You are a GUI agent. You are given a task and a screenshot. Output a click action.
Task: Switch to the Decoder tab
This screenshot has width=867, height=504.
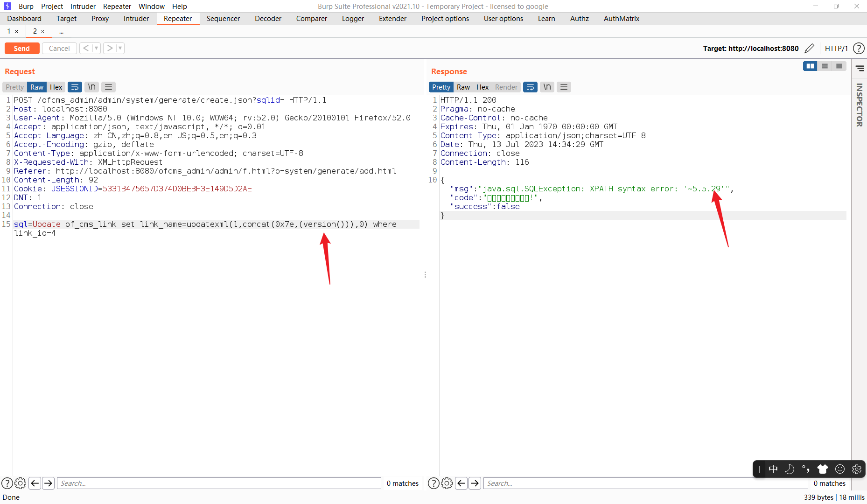click(268, 19)
